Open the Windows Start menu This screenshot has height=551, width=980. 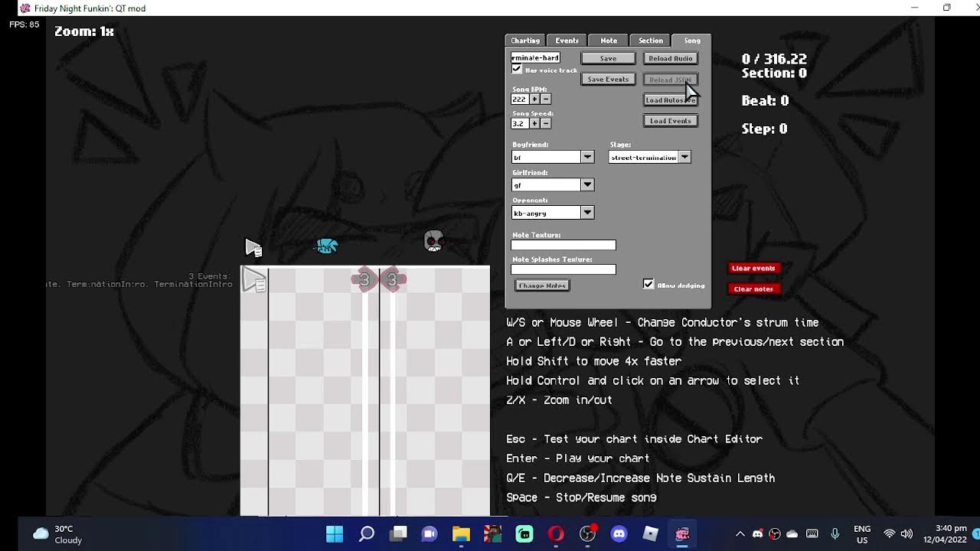click(x=335, y=533)
